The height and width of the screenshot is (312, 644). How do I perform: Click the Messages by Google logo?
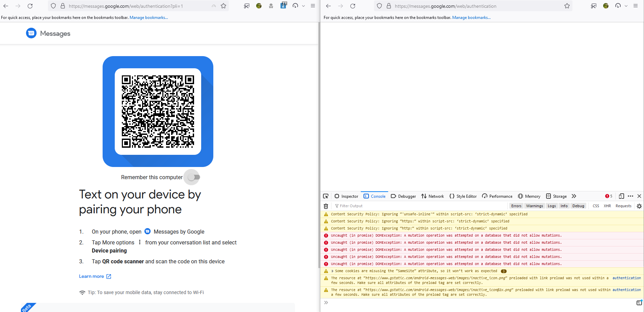click(31, 33)
